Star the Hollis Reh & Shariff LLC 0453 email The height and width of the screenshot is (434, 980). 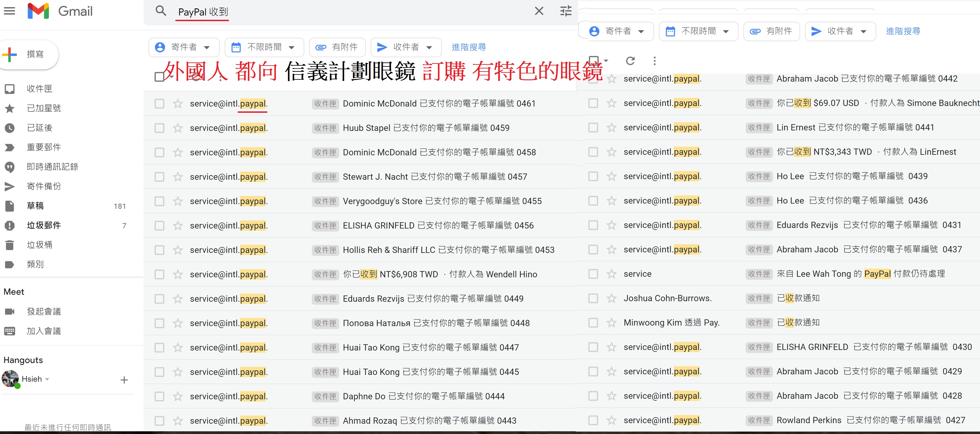tap(178, 250)
